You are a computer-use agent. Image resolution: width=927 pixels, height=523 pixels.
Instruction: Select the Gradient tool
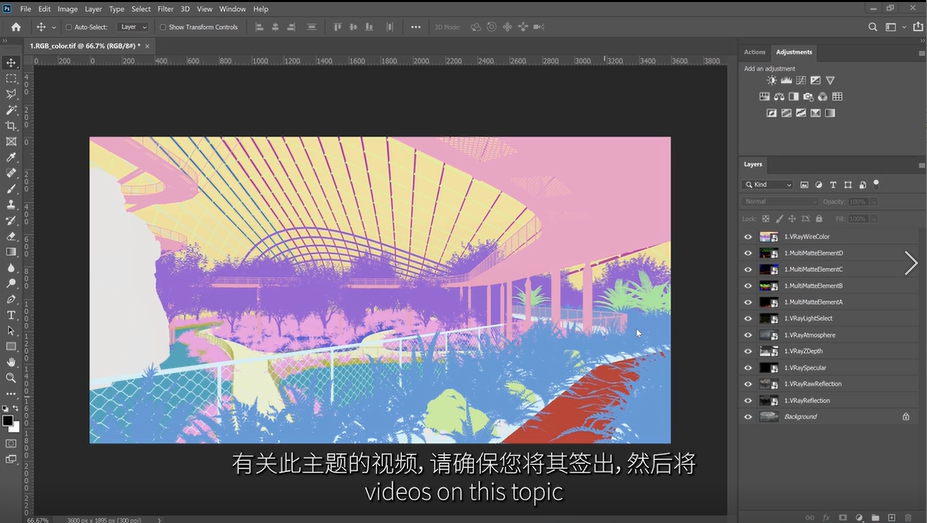(x=11, y=252)
